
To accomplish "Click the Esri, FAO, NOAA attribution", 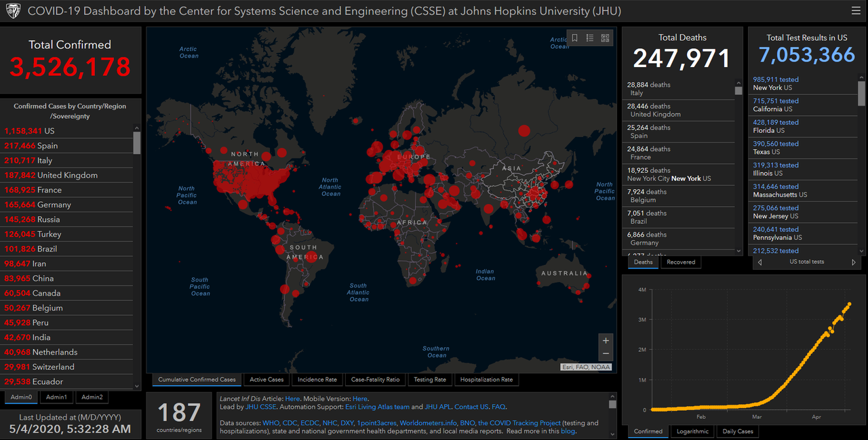I will tap(586, 367).
